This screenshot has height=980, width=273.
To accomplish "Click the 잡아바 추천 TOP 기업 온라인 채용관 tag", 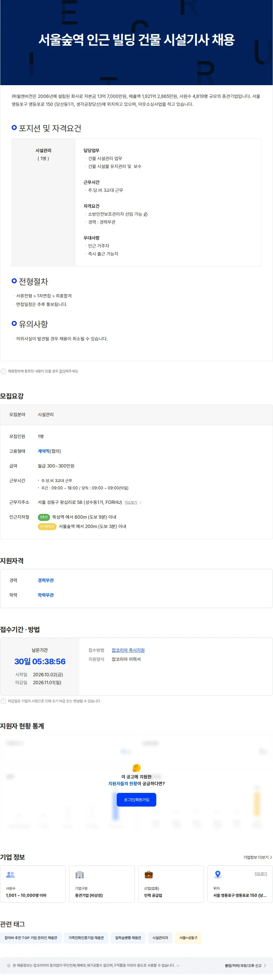I will [31, 938].
